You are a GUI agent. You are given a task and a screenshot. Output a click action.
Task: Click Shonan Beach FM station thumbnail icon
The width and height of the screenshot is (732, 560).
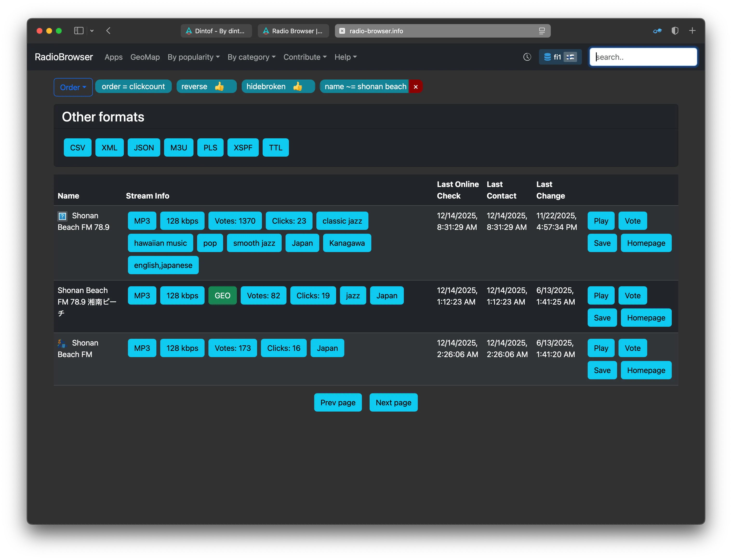[x=62, y=343]
